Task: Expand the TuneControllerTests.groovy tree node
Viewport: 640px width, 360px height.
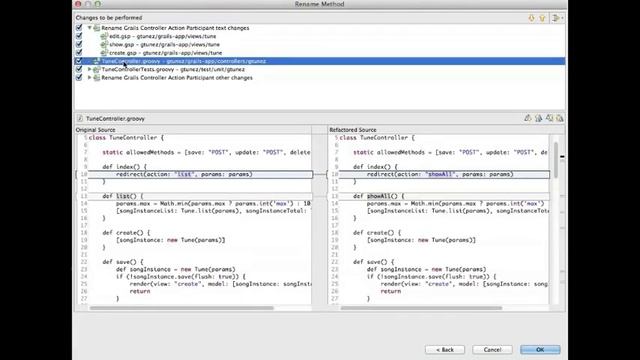Action: (x=89, y=69)
